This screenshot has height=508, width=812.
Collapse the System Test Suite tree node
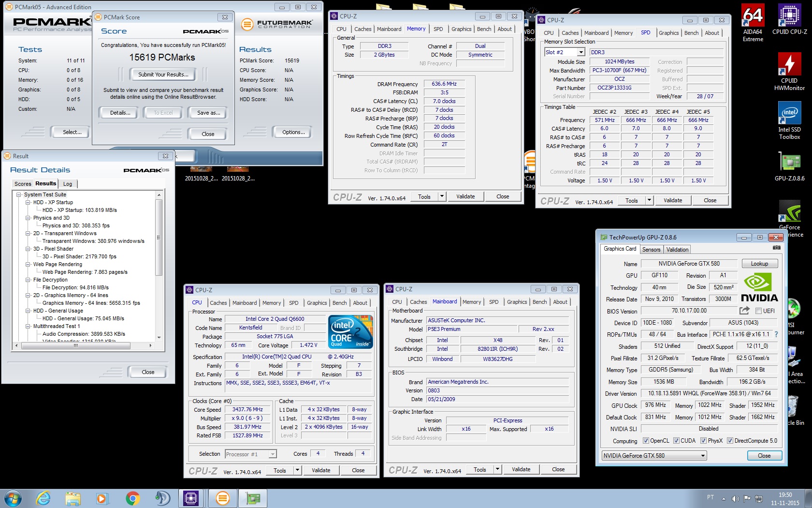click(x=19, y=194)
